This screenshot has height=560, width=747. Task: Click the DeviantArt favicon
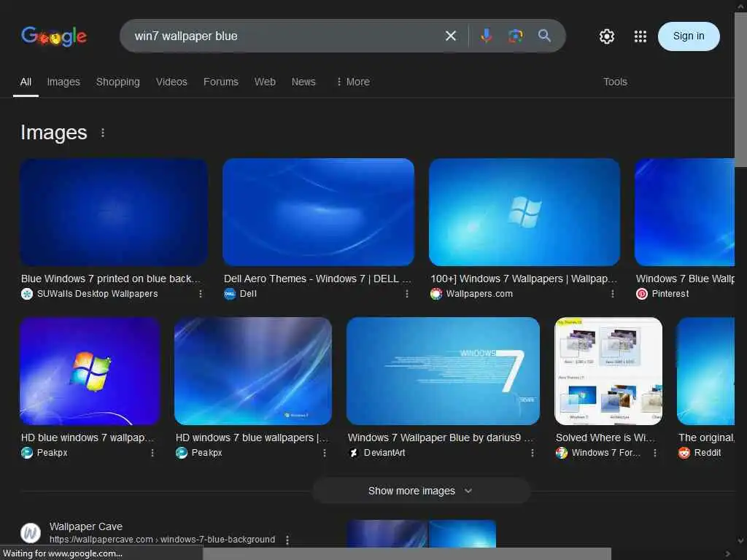(354, 453)
